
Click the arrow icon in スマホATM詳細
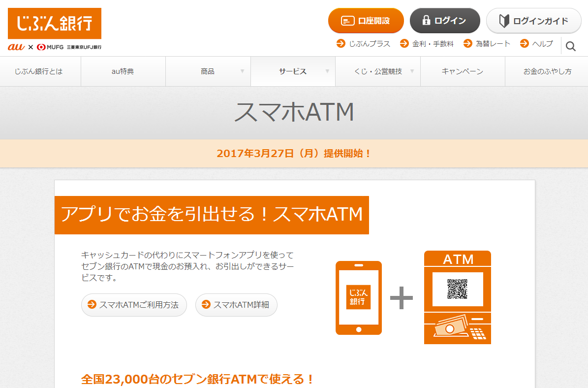(x=206, y=304)
